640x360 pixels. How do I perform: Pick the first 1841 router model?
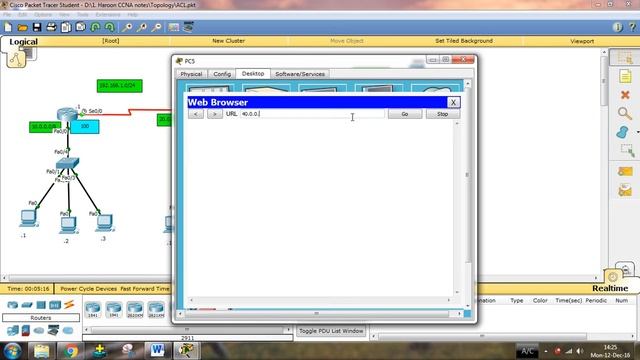point(93,309)
